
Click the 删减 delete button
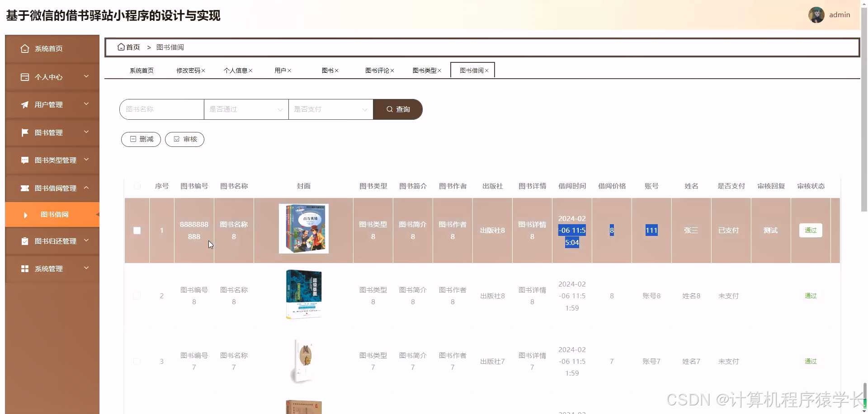(141, 139)
